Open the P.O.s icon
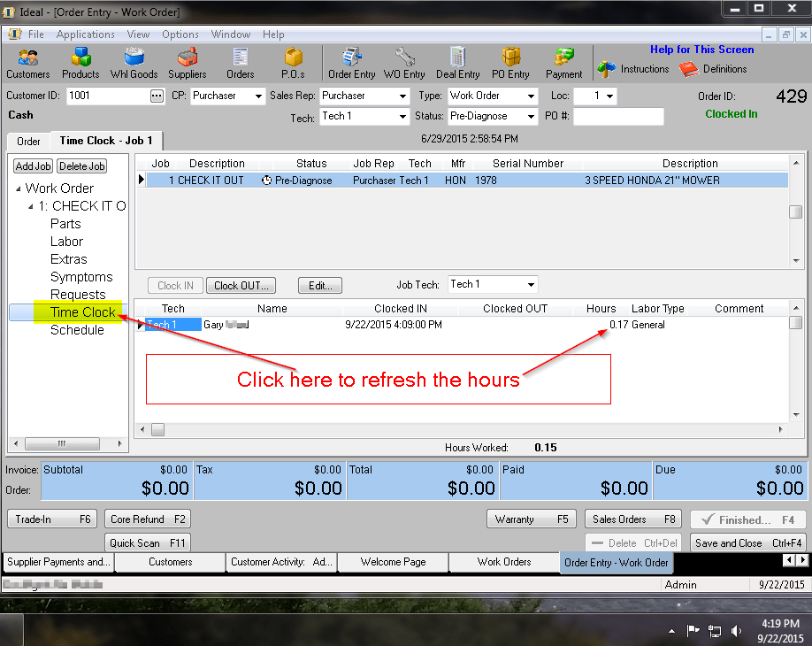Screen dimensions: 812x646 click(292, 62)
